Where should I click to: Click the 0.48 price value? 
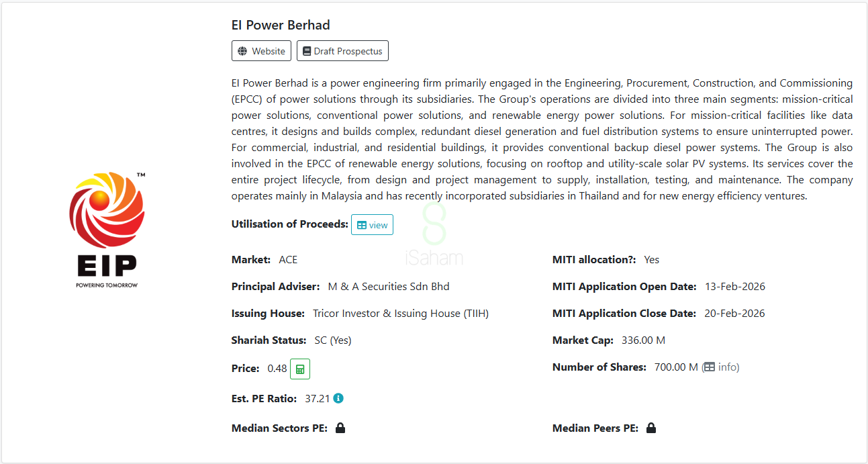277,369
